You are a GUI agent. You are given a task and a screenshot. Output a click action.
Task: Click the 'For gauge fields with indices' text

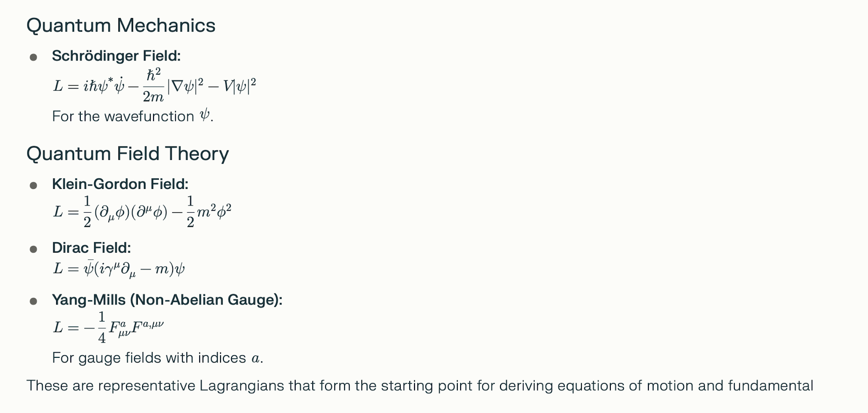coord(148,358)
